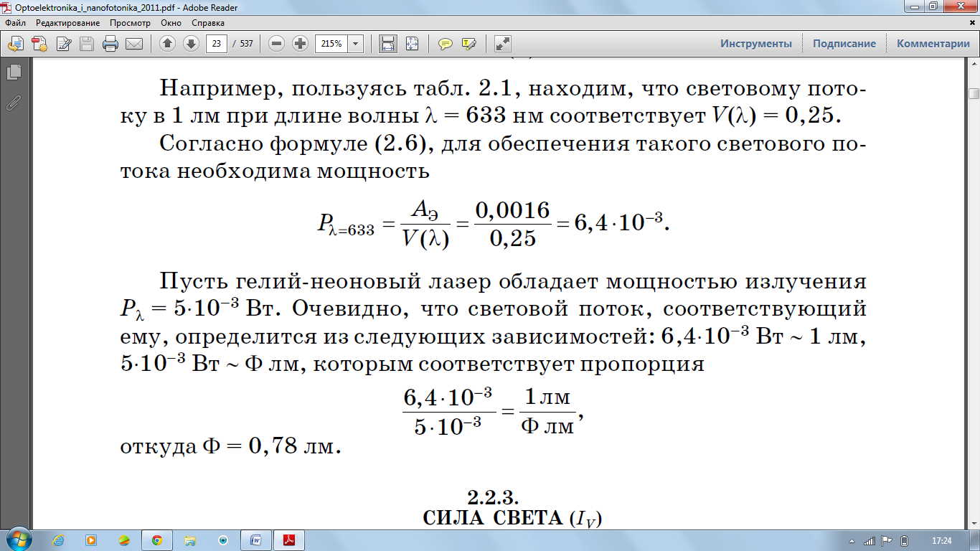Viewport: 980px width, 551px height.
Task: Switch to read mode expand icon
Action: (x=503, y=44)
